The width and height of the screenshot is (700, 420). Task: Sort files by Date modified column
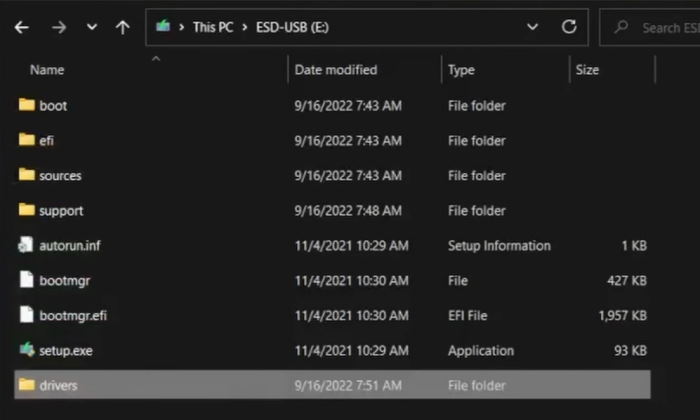pyautogui.click(x=336, y=70)
